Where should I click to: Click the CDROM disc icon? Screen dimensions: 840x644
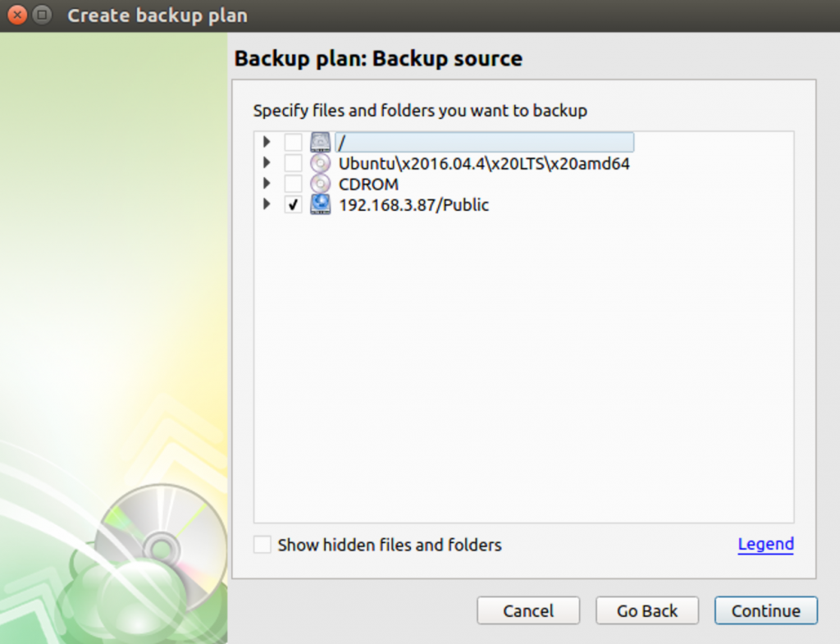coord(321,184)
